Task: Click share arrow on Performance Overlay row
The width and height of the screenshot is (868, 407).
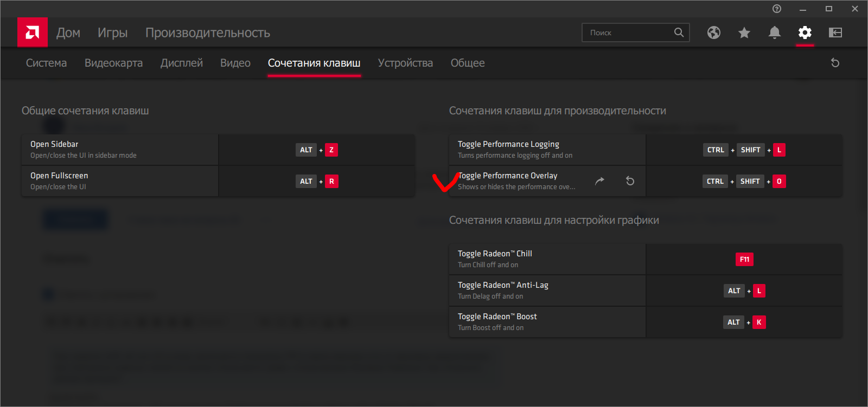Action: pyautogui.click(x=599, y=181)
